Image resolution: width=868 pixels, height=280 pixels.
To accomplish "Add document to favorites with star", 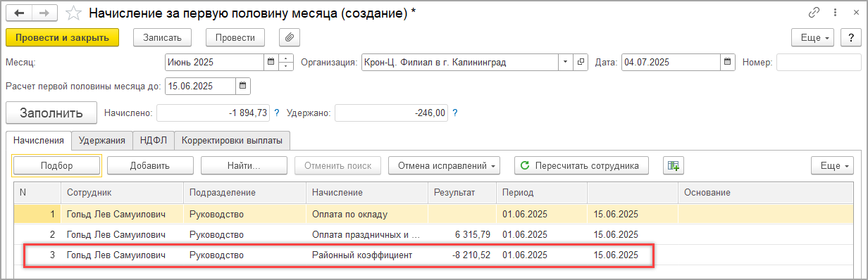I will click(73, 13).
